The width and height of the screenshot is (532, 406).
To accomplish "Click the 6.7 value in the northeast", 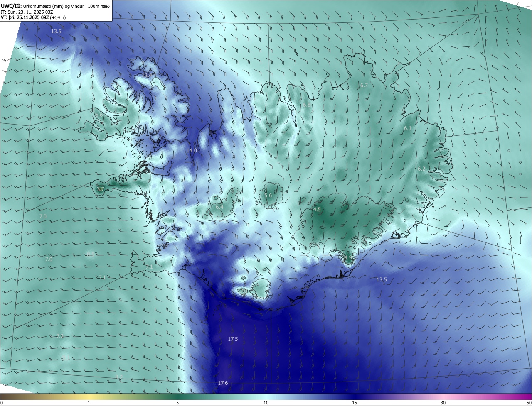I will coord(364,85).
